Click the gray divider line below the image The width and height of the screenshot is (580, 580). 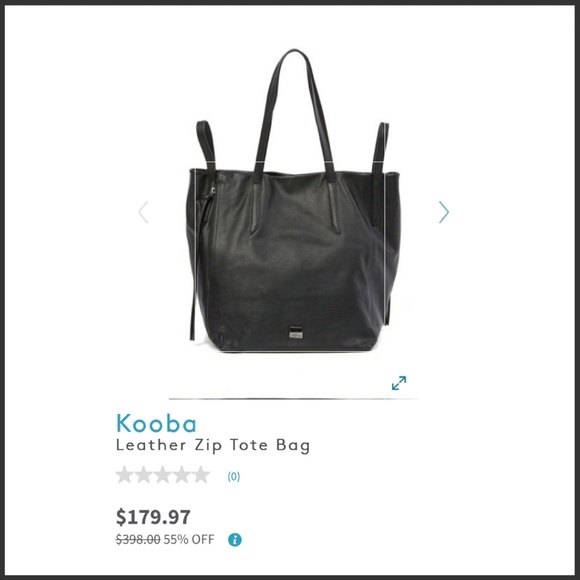click(293, 399)
